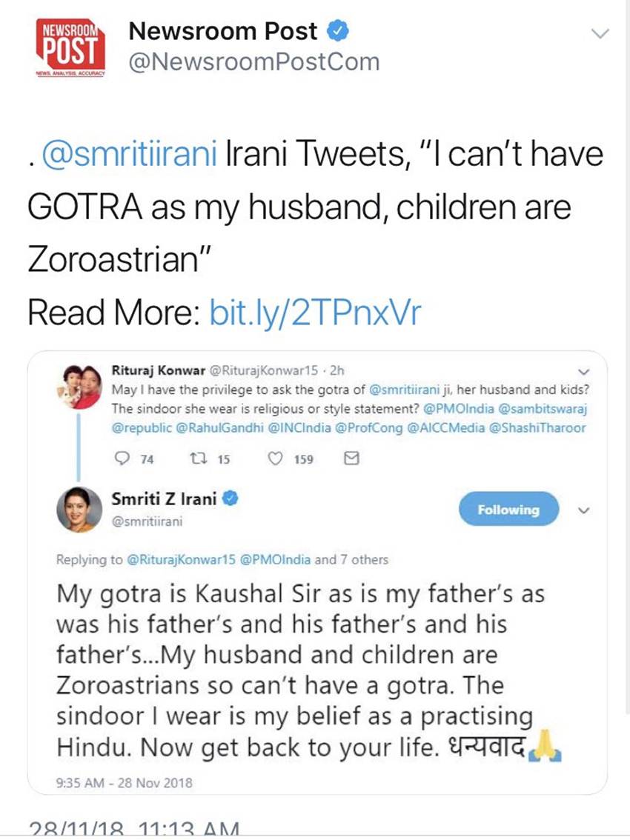Viewport: 630px width, 840px height.
Task: Expand the Newsroom Post tweet options chevron
Action: click(x=600, y=33)
